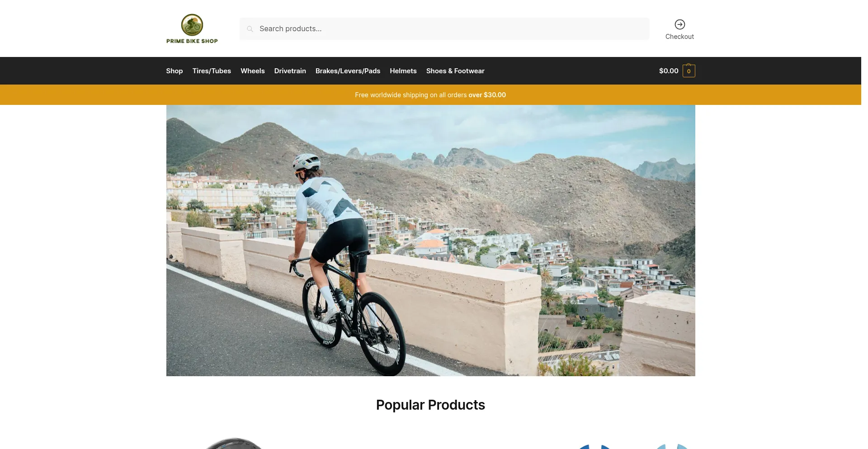Screen dimensions: 868x449
Task: Click the free worldwide shipping banner
Action: tap(430, 95)
